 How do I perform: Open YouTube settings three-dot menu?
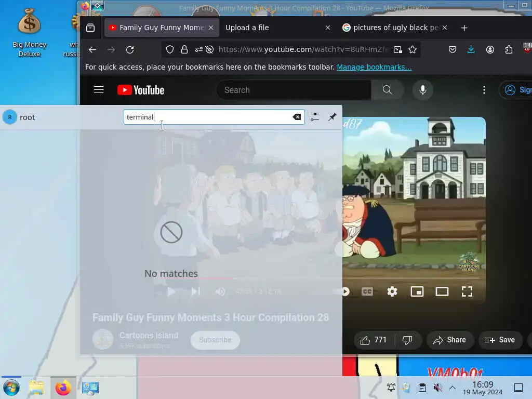click(484, 90)
